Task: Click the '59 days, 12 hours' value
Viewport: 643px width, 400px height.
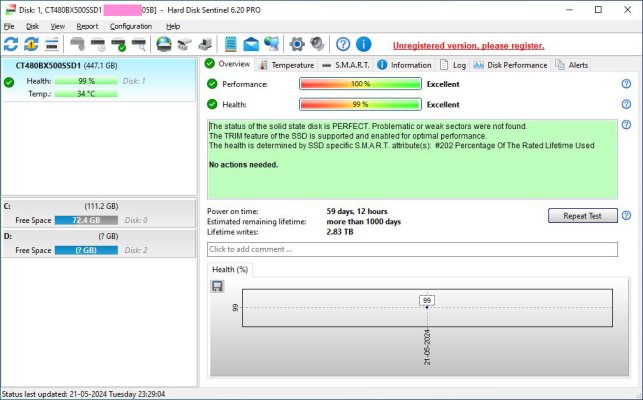Action: tap(357, 211)
